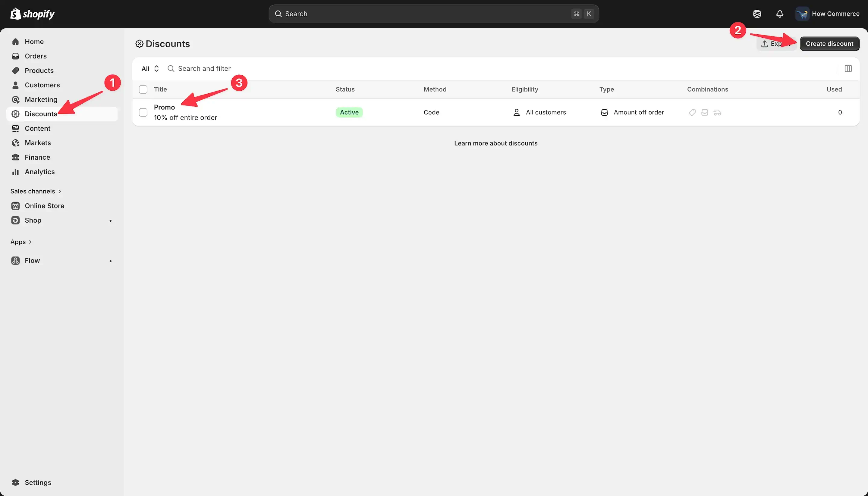Click the Title column header
This screenshot has height=496, width=868.
(160, 89)
